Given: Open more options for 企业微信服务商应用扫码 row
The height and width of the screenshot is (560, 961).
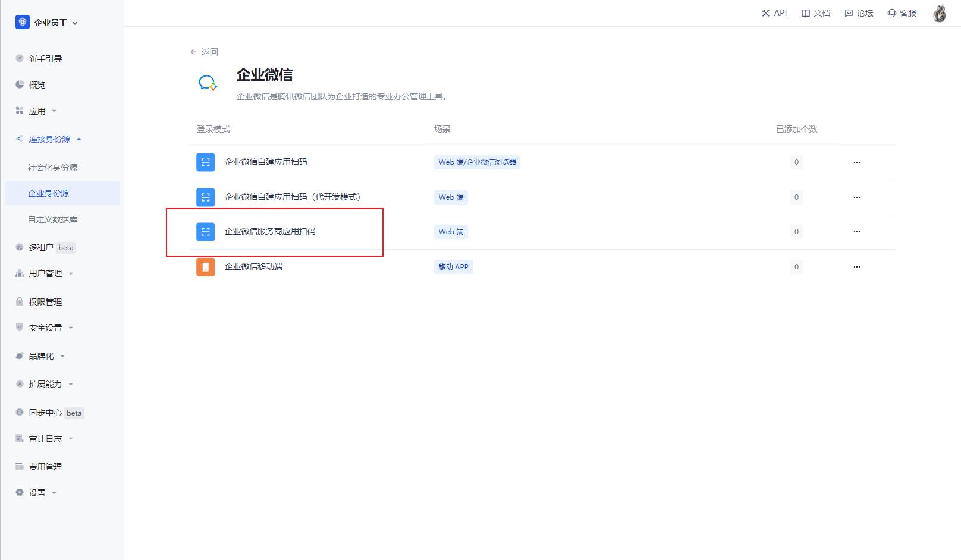Looking at the screenshot, I should (856, 232).
